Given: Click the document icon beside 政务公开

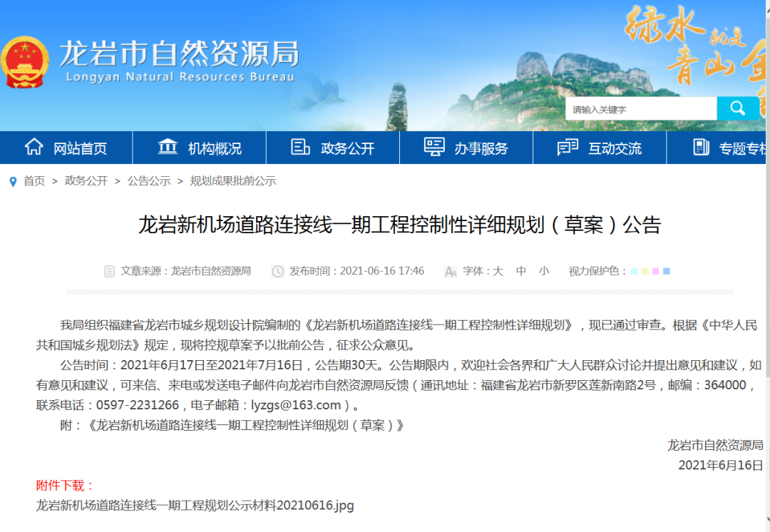Looking at the screenshot, I should [x=300, y=147].
